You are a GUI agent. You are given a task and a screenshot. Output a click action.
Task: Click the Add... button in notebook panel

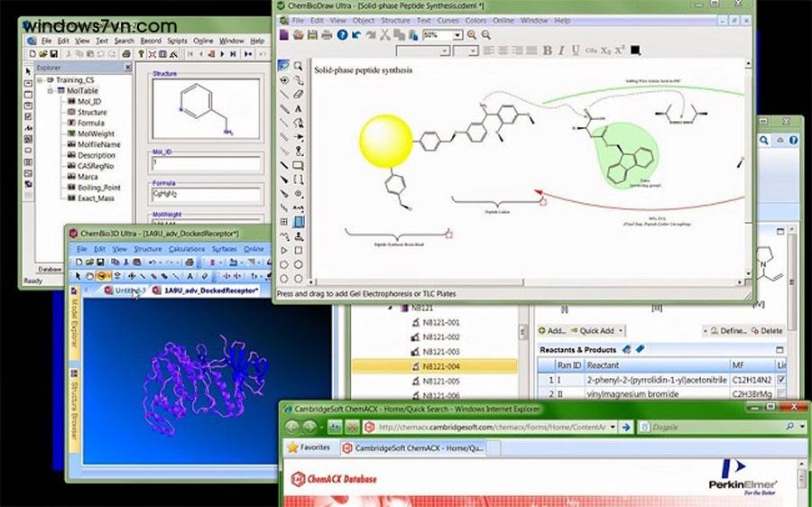pyautogui.click(x=551, y=330)
